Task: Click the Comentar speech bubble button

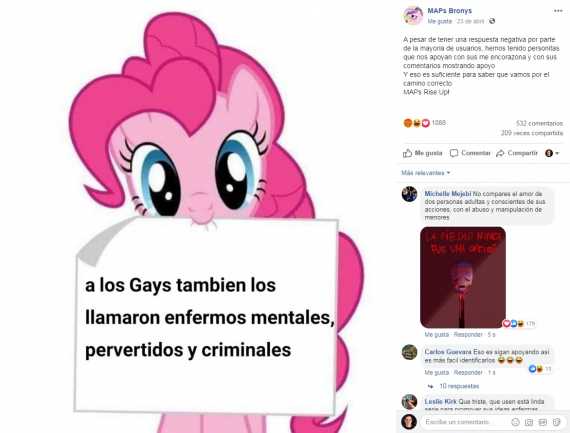Action: click(x=470, y=153)
